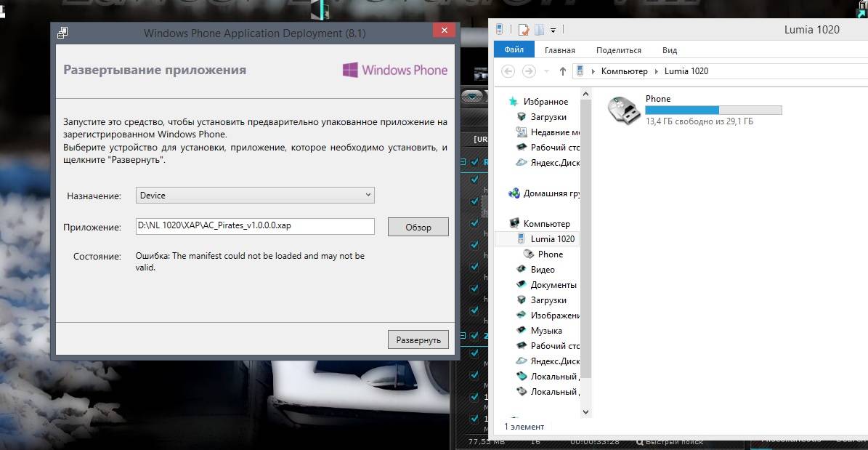Click the Windows Phone logo
Image resolution: width=868 pixels, height=450 pixels.
[x=394, y=70]
